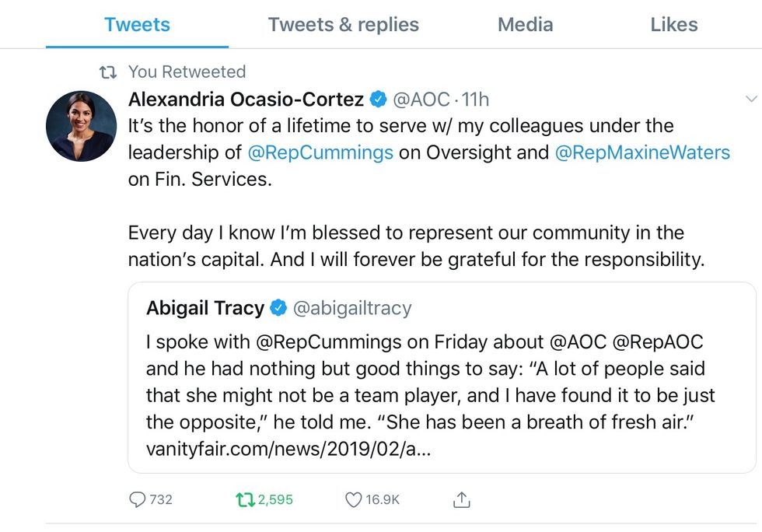This screenshot has width=762, height=532.
Task: Click the verified badge next to Alexandria Ocasio-Cortez
Action: [379, 100]
